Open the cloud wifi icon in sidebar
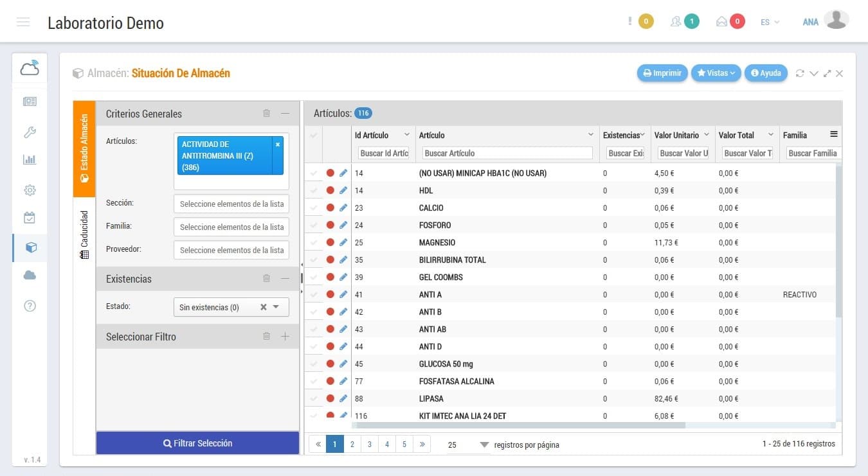This screenshot has height=476, width=868. (x=30, y=67)
